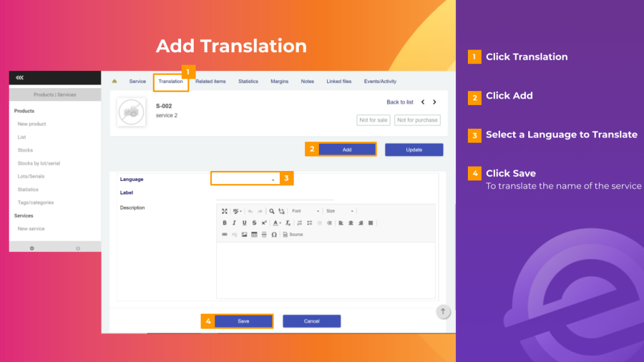The width and height of the screenshot is (644, 362).
Task: Apply a text color from the color picker
Action: [277, 222]
